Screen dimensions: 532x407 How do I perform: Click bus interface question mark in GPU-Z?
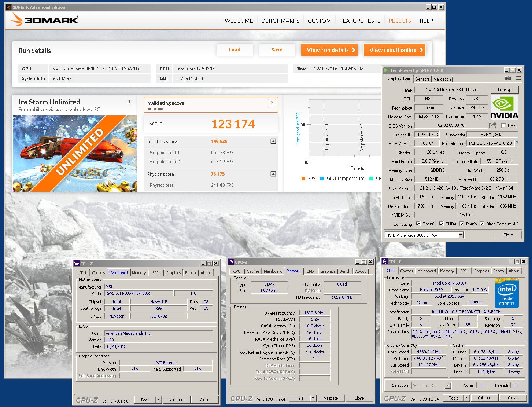coord(517,143)
